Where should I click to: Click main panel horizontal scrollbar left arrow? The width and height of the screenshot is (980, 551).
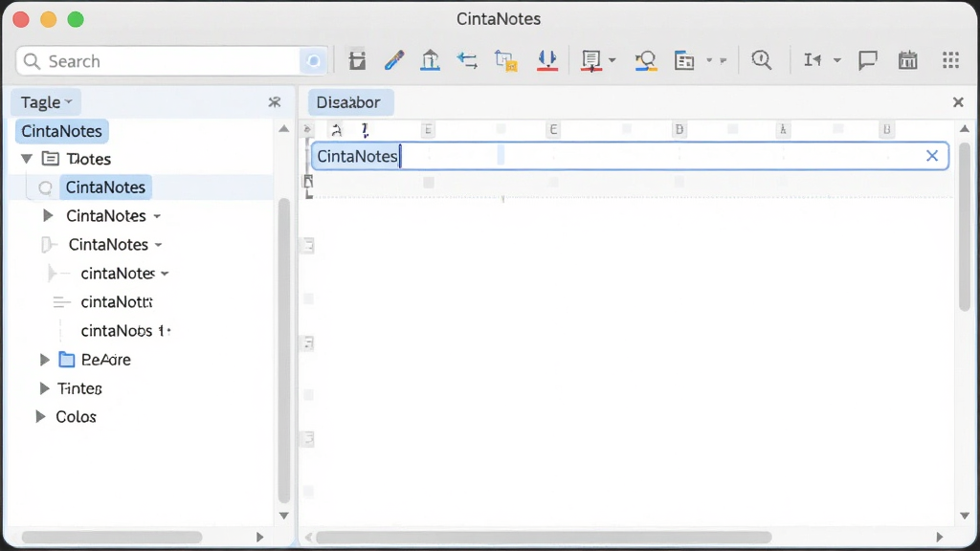(x=308, y=538)
